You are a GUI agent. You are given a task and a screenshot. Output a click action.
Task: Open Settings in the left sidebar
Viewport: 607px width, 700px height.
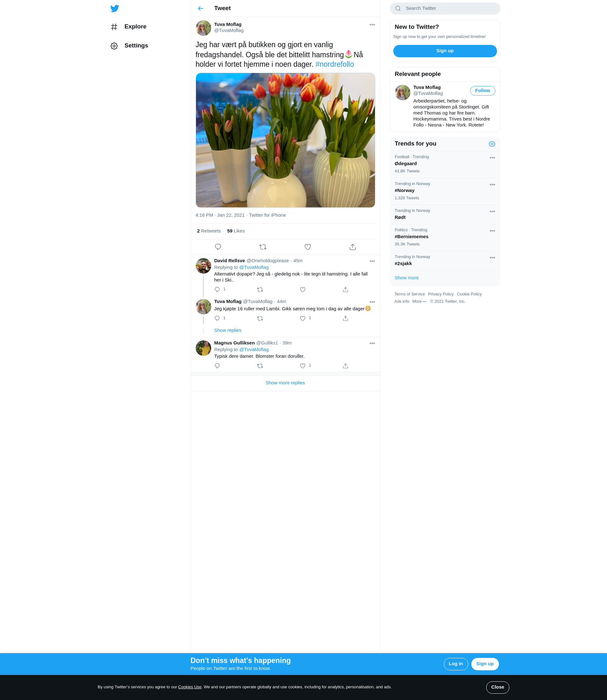(136, 46)
